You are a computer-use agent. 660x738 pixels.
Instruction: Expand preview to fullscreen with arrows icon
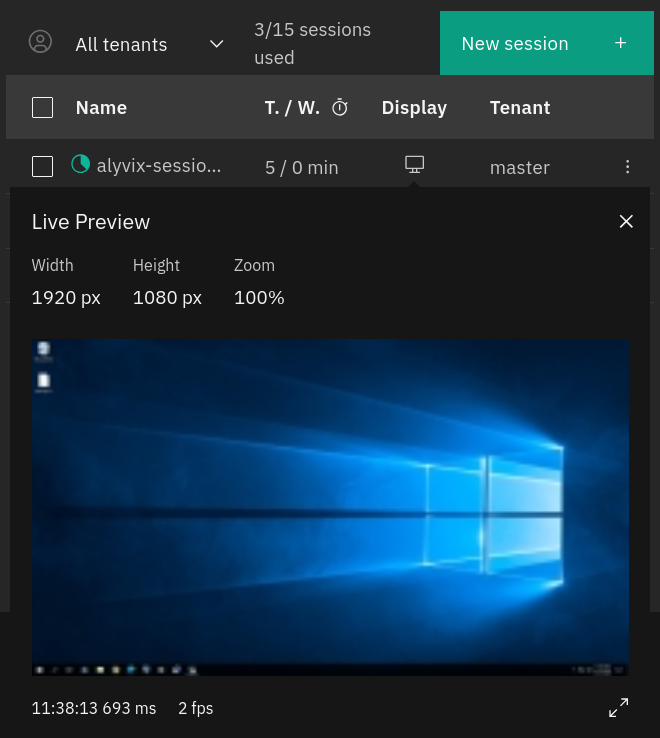click(618, 707)
